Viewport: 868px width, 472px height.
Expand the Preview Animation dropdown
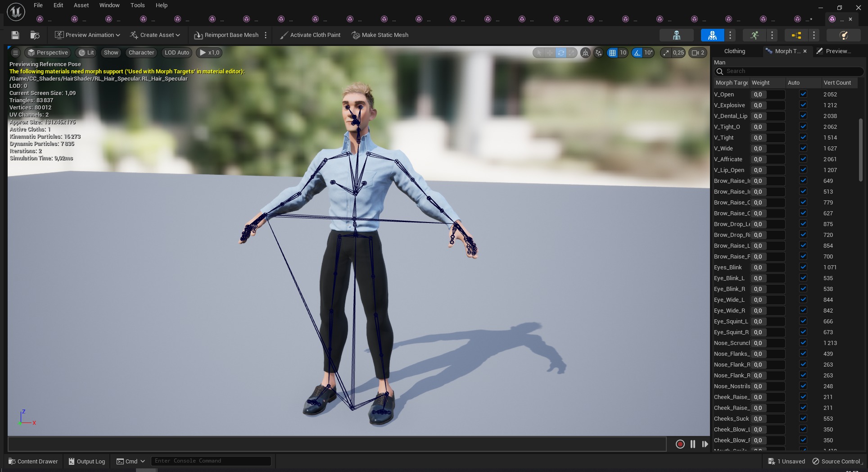(87, 35)
